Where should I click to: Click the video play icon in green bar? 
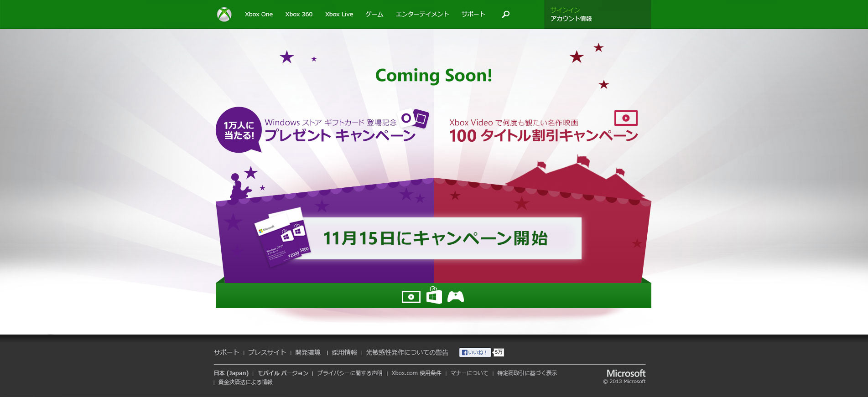(411, 297)
